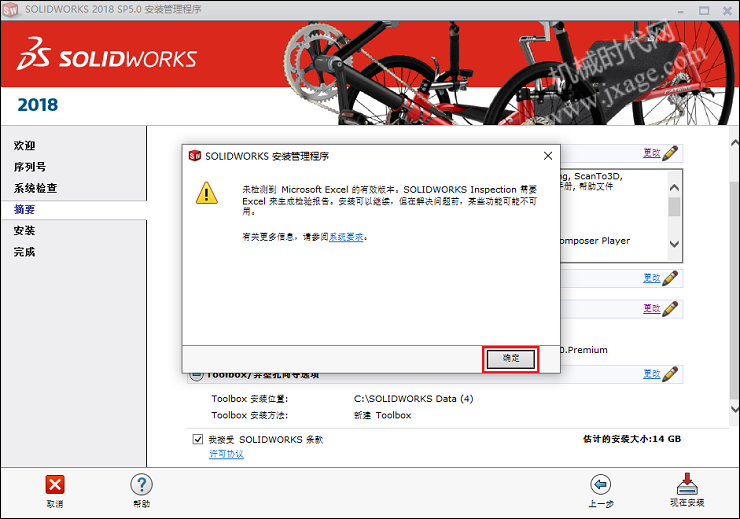Image resolution: width=740 pixels, height=519 pixels.
Task: Click the yellow warning triangle icon
Action: coord(207,193)
